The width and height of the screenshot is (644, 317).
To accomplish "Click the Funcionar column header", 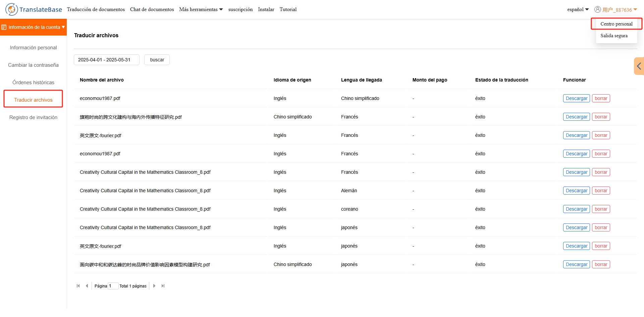I will [574, 80].
